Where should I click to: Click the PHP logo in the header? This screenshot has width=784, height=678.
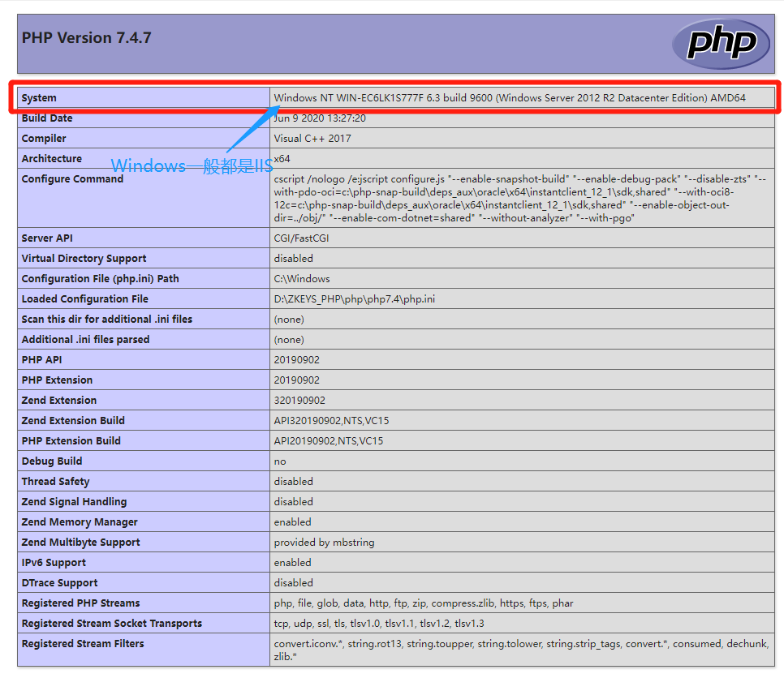pos(721,44)
